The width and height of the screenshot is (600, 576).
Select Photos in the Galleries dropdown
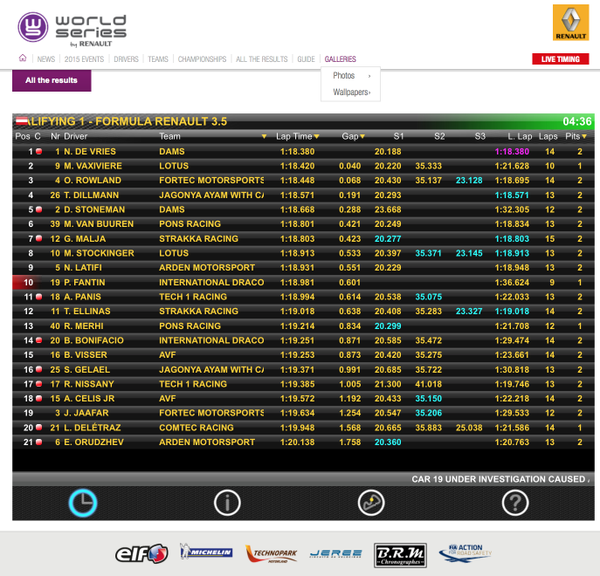click(x=344, y=76)
